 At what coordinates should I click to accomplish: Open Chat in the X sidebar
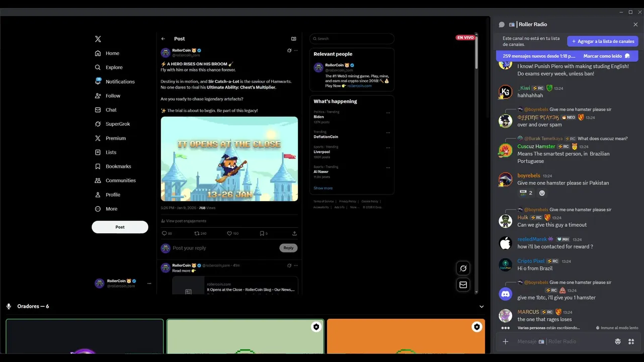106,110
